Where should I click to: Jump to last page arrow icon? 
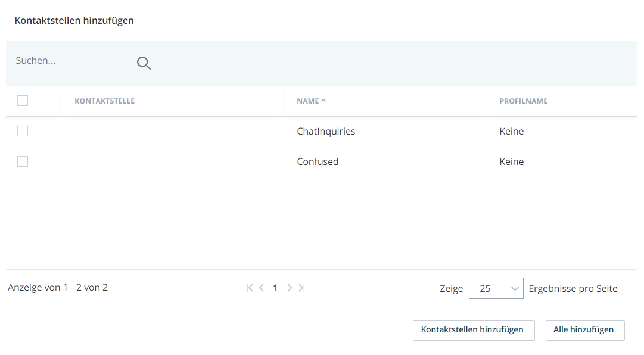(301, 288)
